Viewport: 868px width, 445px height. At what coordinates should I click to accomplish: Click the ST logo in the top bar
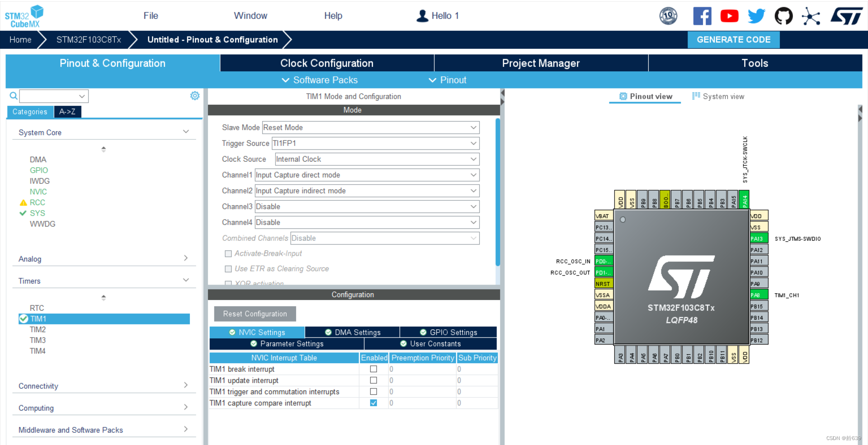[846, 16]
